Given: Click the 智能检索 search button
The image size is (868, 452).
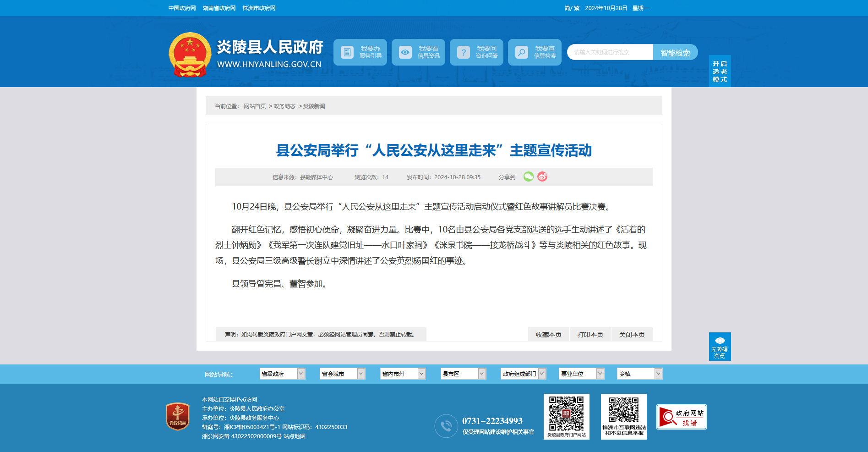Looking at the screenshot, I should 675,52.
